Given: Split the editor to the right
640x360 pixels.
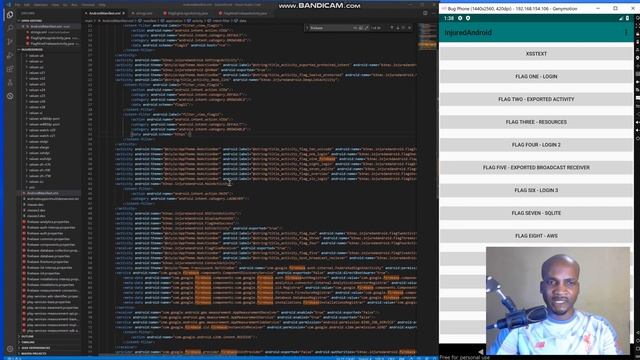Looking at the screenshot, I should (425, 13).
